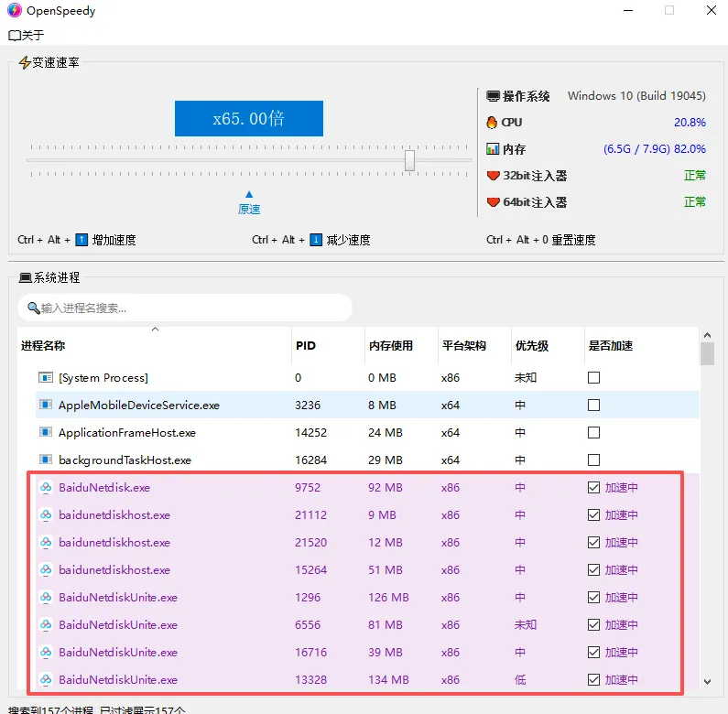
Task: Click the cloud icon for baidunetdiskhost.exe 21520
Action: [46, 542]
